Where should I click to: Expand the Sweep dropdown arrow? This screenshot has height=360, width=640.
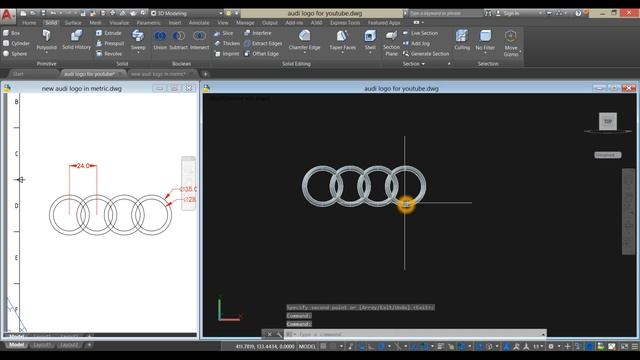pyautogui.click(x=138, y=53)
